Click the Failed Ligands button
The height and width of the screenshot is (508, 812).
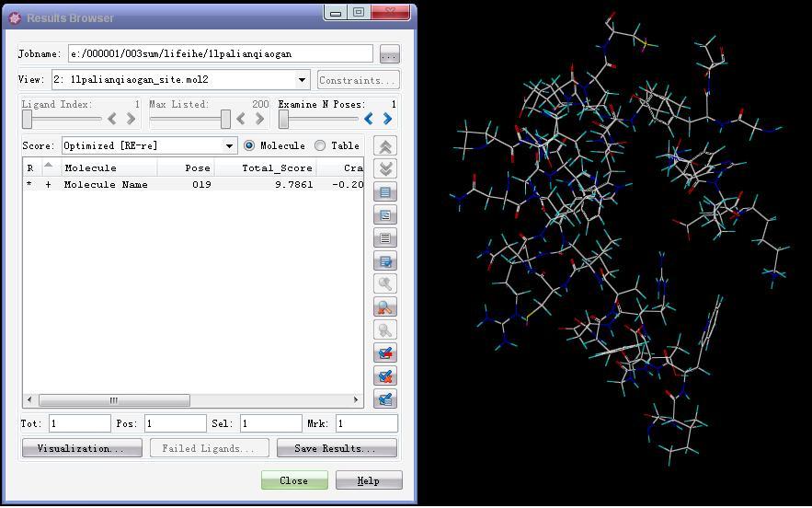click(x=210, y=448)
